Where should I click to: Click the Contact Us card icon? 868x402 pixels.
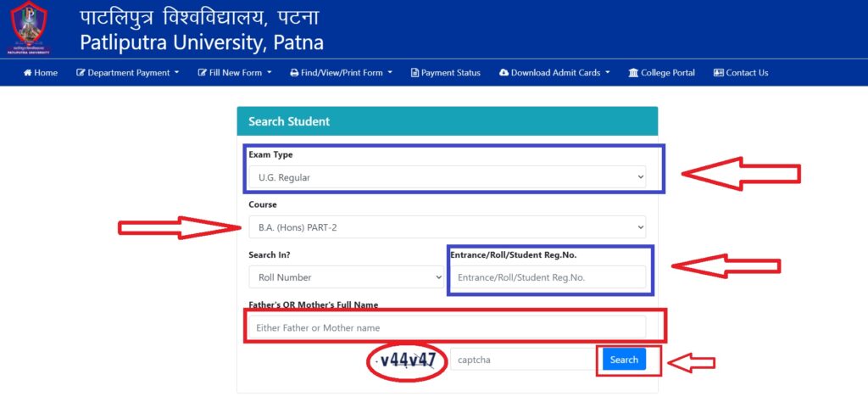coord(719,73)
